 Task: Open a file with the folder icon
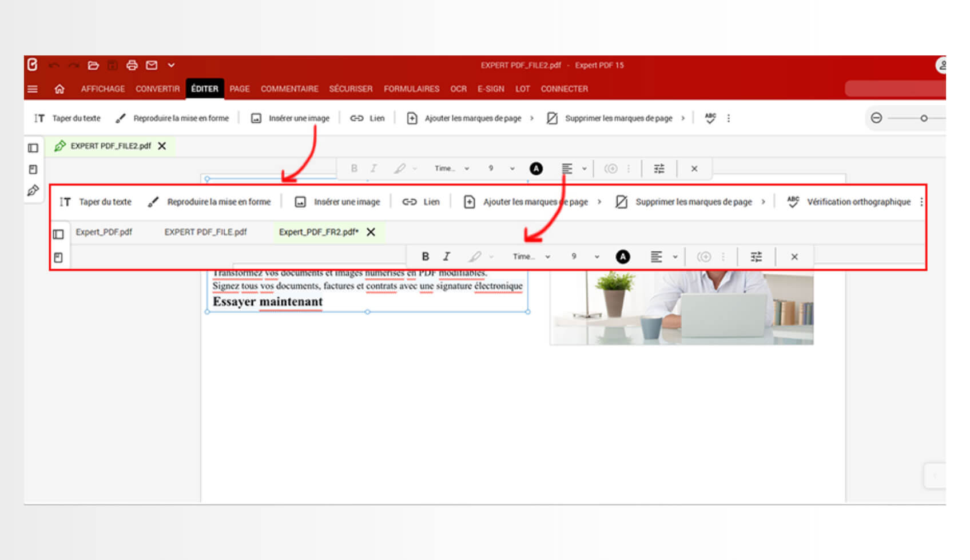click(93, 65)
